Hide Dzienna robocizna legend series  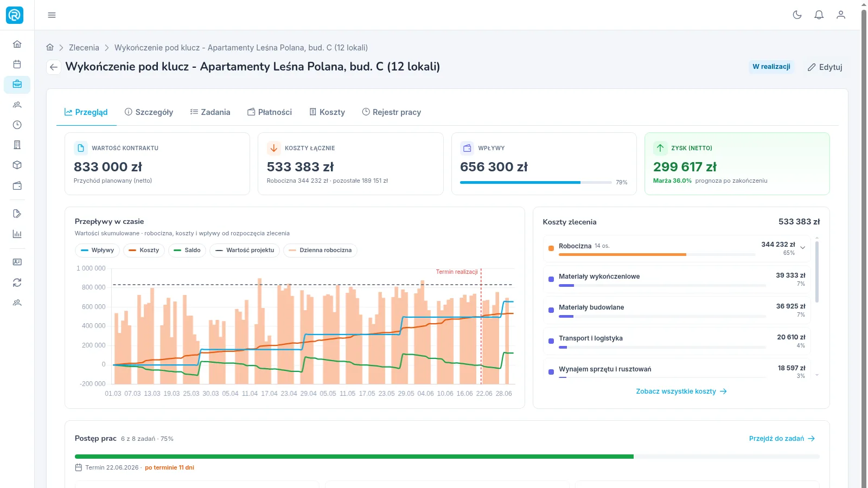tap(320, 251)
